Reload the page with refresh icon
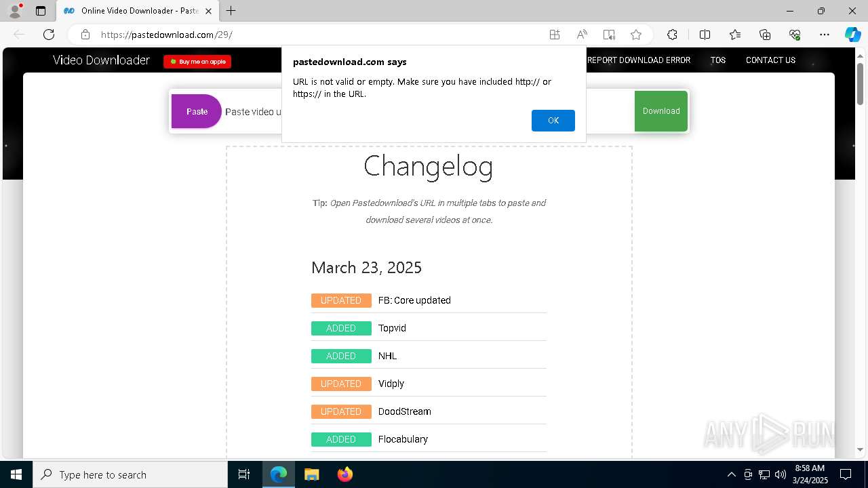This screenshot has width=868, height=488. pyautogui.click(x=49, y=35)
